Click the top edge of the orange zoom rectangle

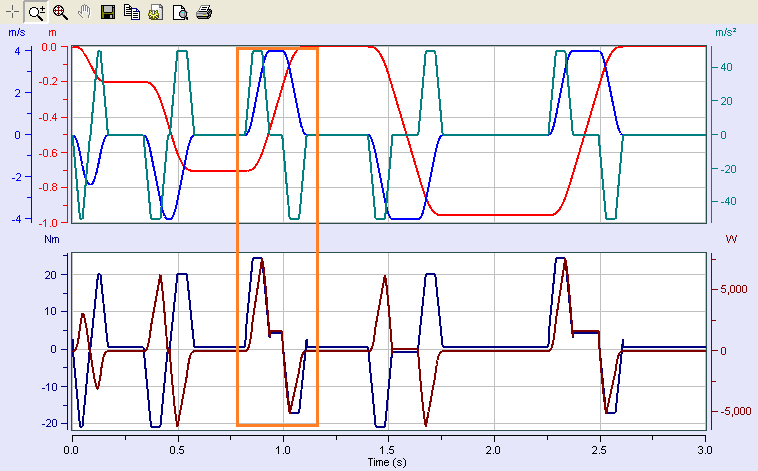point(277,48)
